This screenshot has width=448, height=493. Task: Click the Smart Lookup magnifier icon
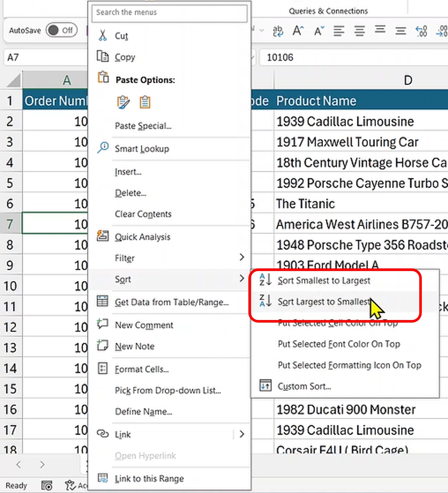(x=103, y=148)
